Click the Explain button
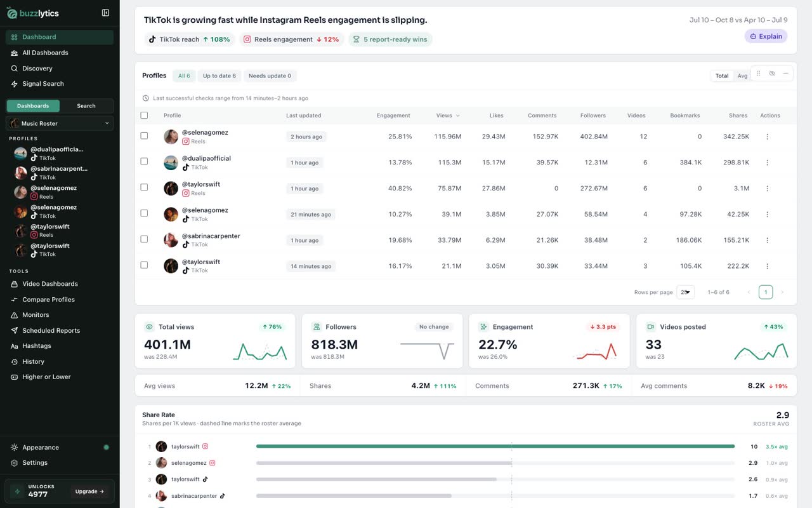 pos(766,36)
